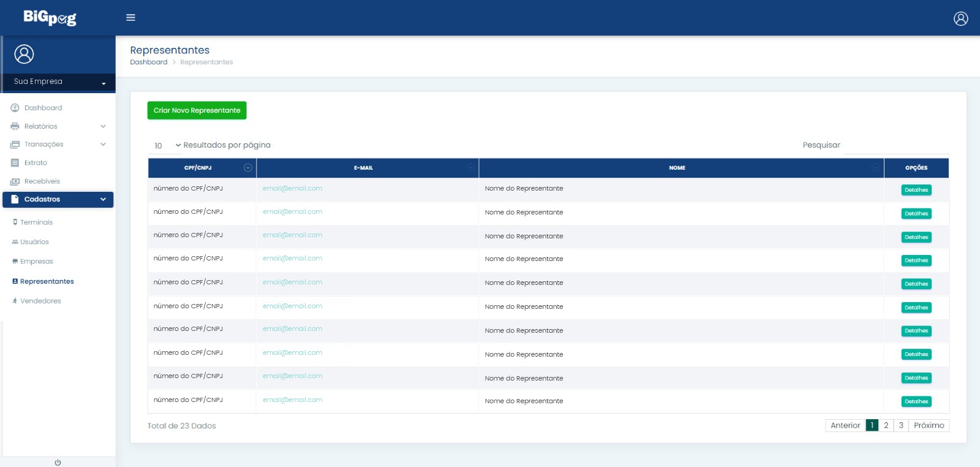Click the BiGpag logo
This screenshot has width=980, height=467.
pyautogui.click(x=50, y=18)
